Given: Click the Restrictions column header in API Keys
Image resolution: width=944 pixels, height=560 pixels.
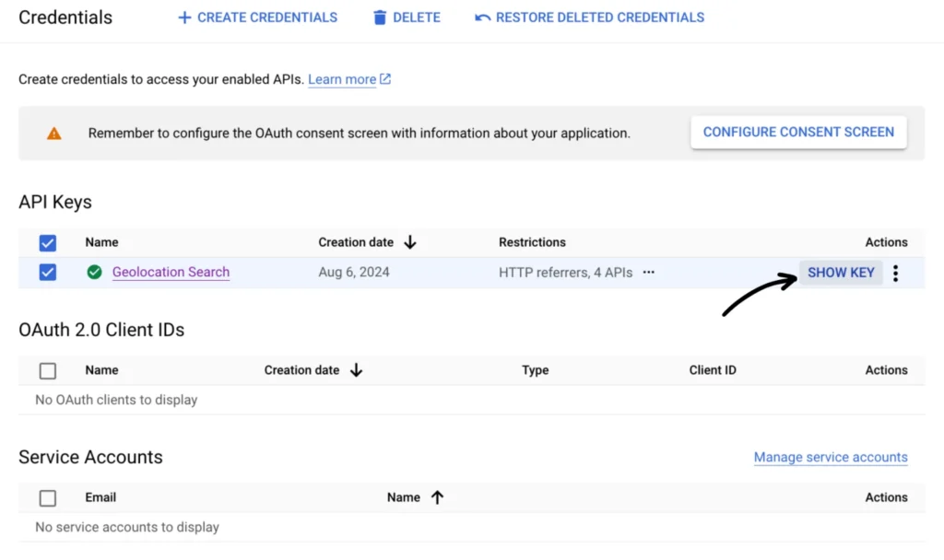Looking at the screenshot, I should tap(532, 242).
